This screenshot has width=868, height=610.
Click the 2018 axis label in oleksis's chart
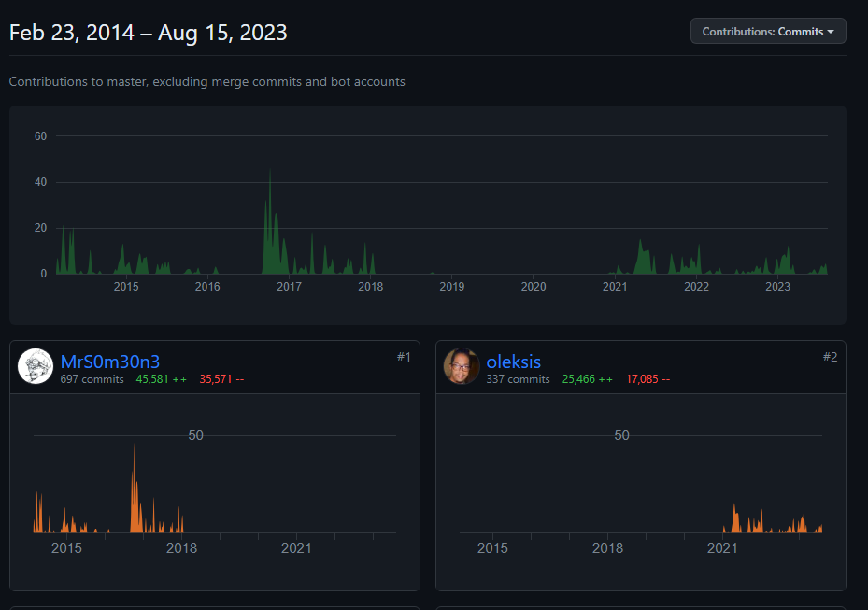pyautogui.click(x=608, y=548)
